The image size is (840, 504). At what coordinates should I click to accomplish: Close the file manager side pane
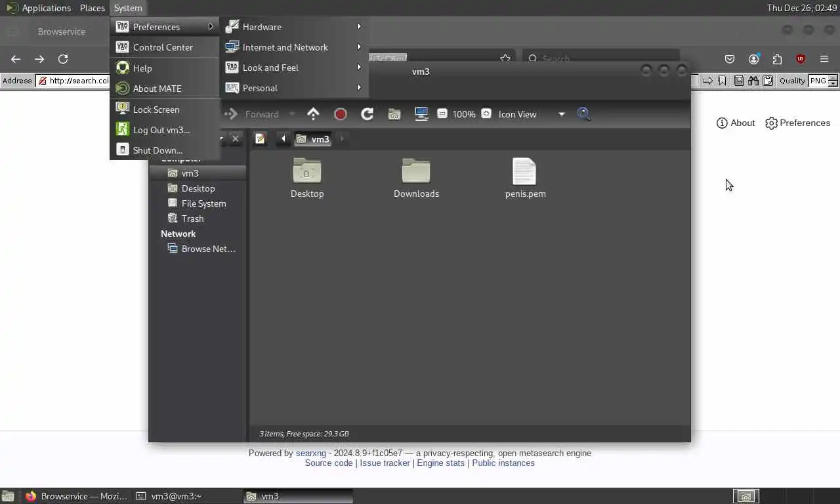point(236,138)
